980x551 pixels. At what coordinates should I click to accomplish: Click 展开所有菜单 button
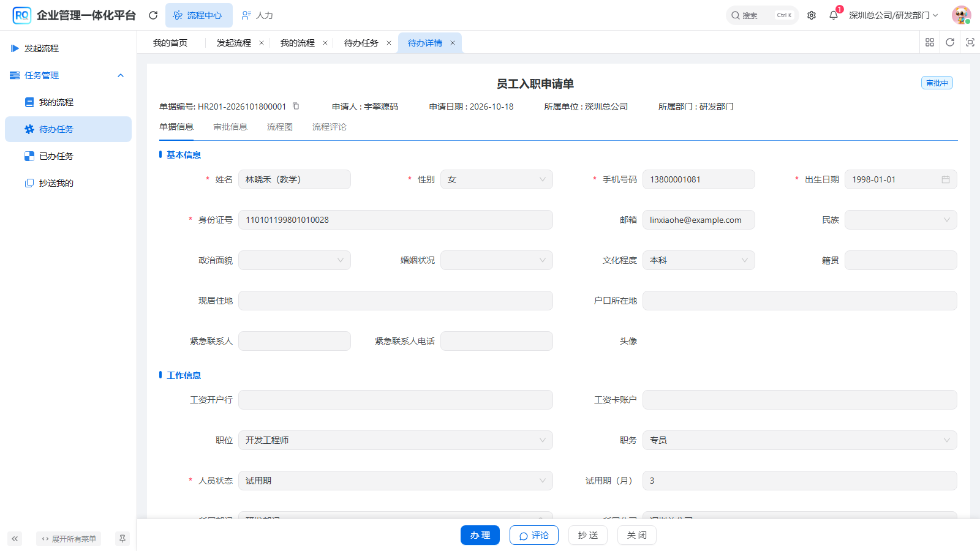coord(69,539)
